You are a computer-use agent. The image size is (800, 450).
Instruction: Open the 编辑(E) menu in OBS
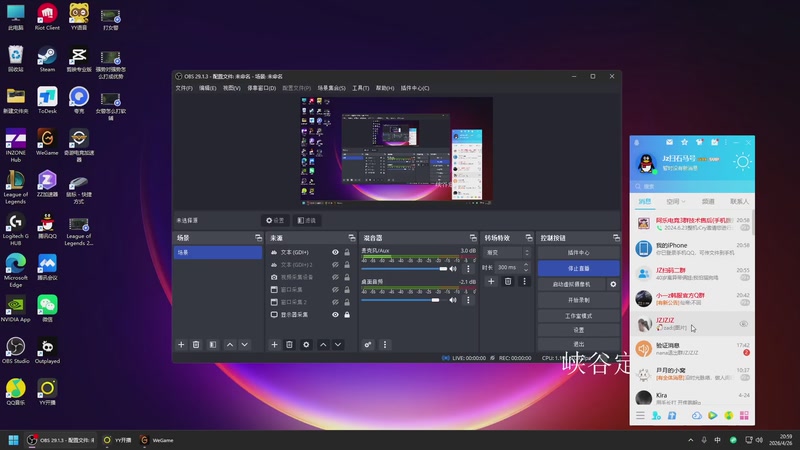point(208,88)
